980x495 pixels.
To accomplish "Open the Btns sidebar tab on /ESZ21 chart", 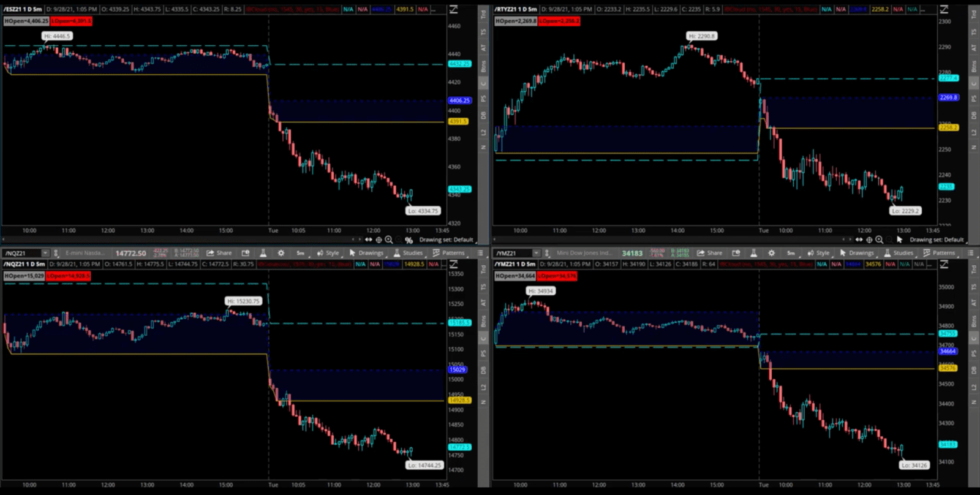I will (483, 66).
